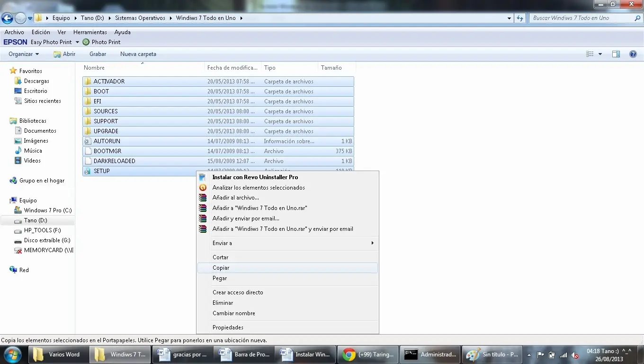The width and height of the screenshot is (644, 364).
Task: Open the Administrador command prompt taskbar window
Action: click(429, 355)
